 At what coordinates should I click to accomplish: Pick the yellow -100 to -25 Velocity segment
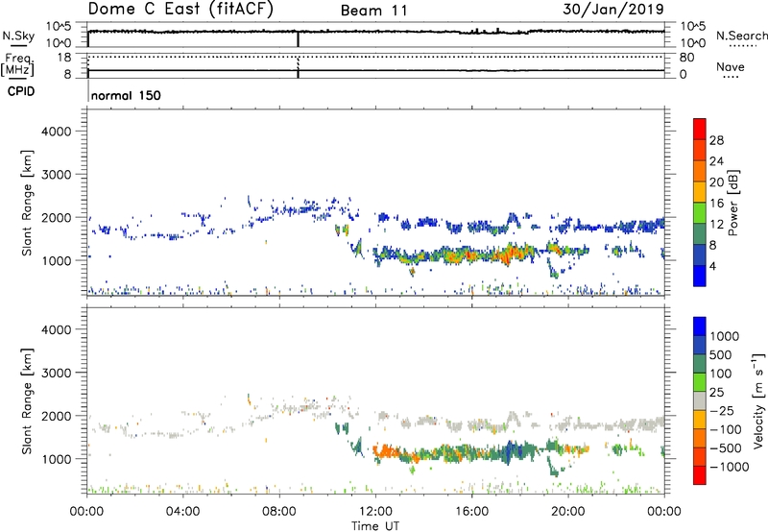point(700,420)
